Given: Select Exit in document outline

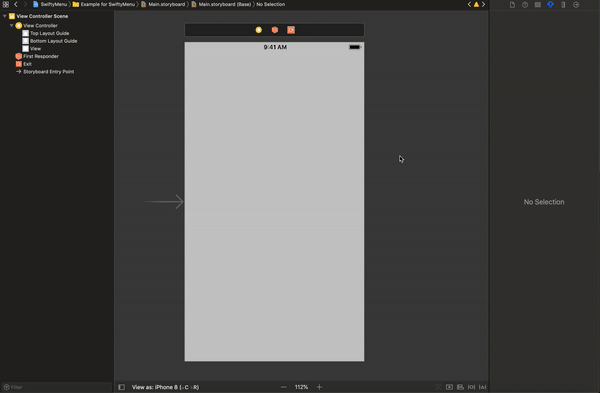Looking at the screenshot, I should click(x=23, y=64).
